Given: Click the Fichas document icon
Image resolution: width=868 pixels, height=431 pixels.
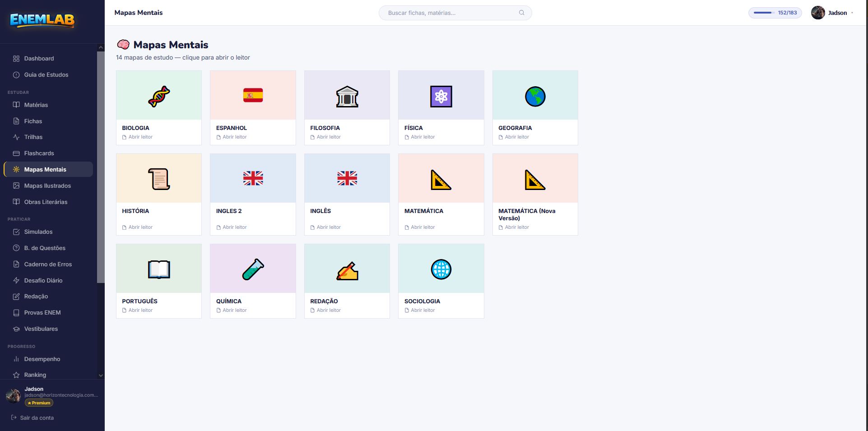Looking at the screenshot, I should (x=16, y=121).
